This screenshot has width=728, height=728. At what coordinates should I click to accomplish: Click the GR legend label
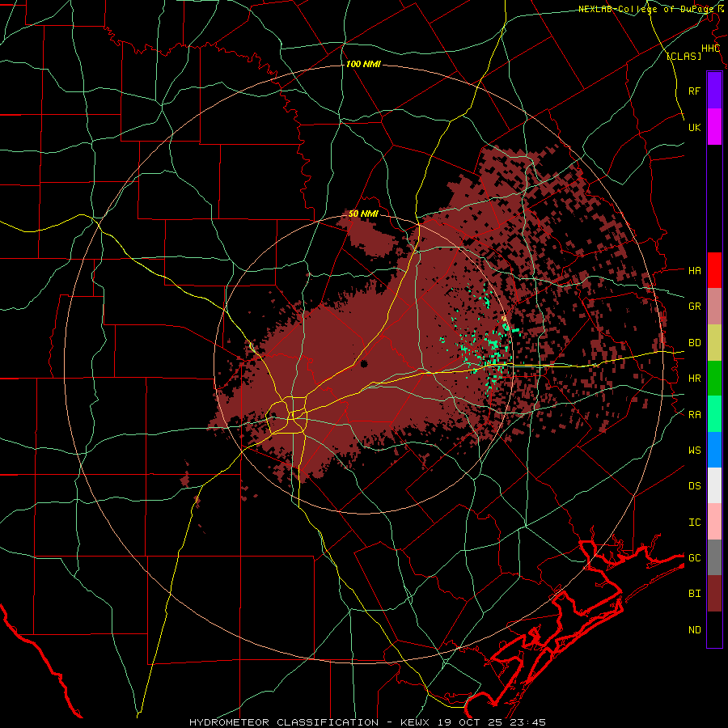(695, 307)
